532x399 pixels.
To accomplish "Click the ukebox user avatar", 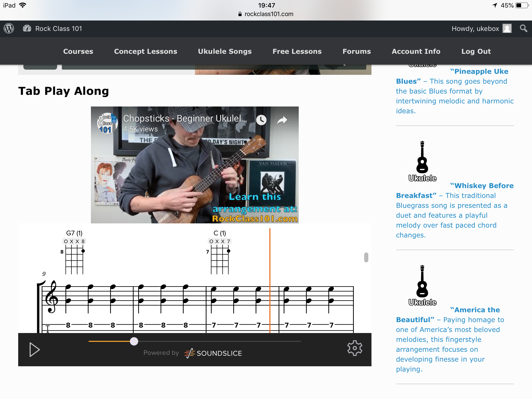I will coord(507,29).
